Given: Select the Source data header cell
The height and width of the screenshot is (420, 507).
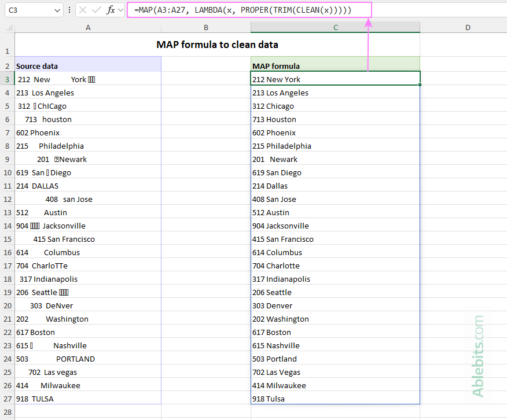Looking at the screenshot, I should click(x=88, y=65).
